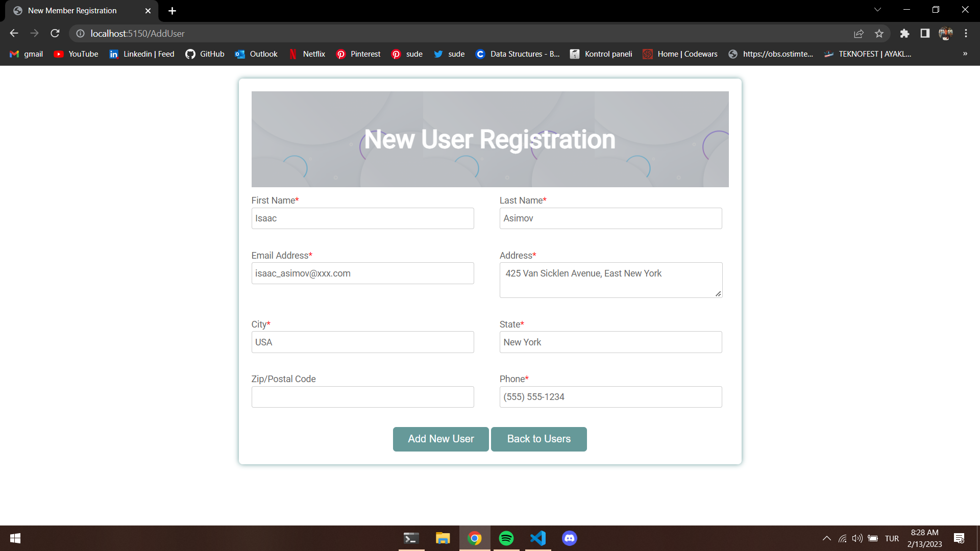The image size is (980, 551).
Task: Show hidden system tray icons
Action: tap(826, 538)
